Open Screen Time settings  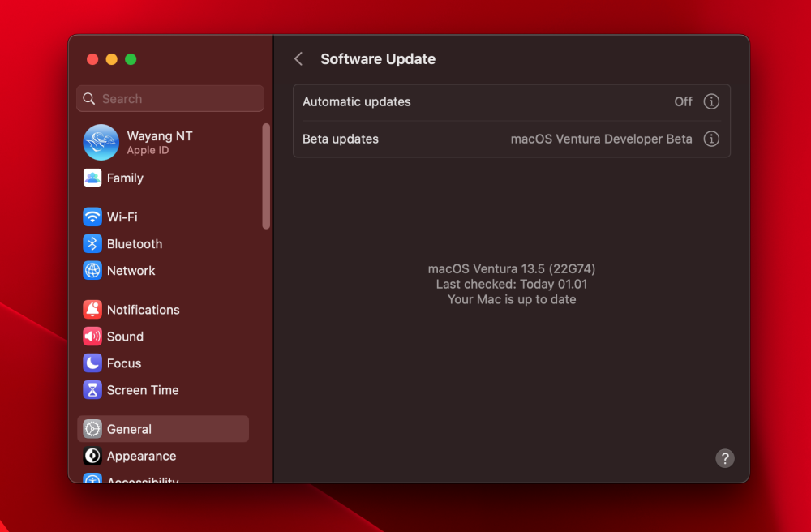tap(163, 390)
